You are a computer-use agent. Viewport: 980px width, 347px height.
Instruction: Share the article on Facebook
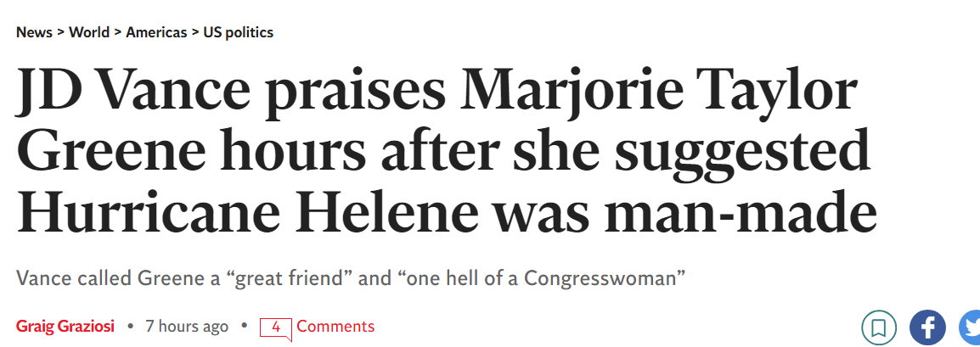tap(927, 327)
